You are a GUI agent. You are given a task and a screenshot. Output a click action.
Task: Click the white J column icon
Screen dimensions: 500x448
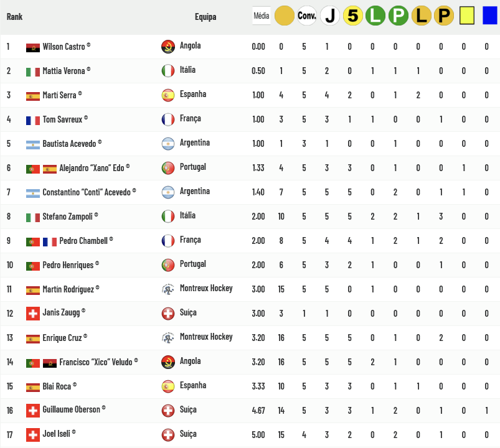tap(330, 16)
